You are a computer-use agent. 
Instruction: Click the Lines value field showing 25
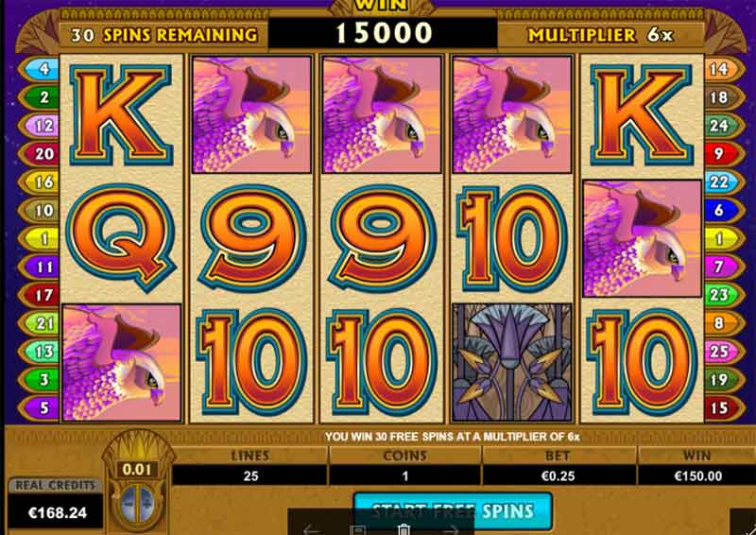click(x=250, y=475)
